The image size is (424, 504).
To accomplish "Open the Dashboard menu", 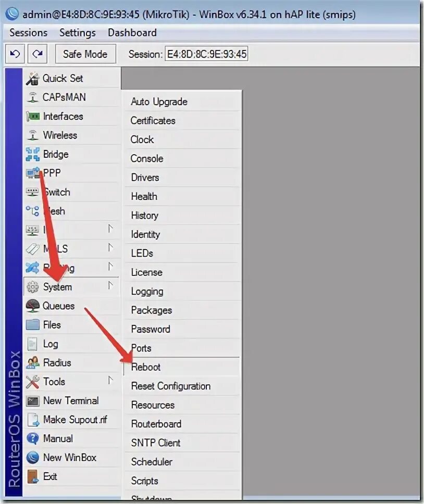I will pos(132,32).
